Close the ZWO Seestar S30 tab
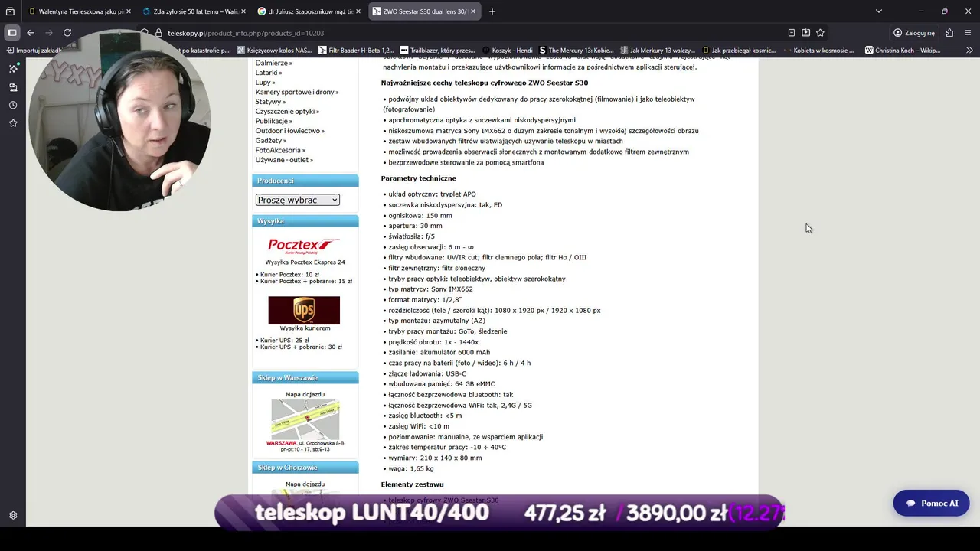Screen dimensions: 980x551 [473, 11]
